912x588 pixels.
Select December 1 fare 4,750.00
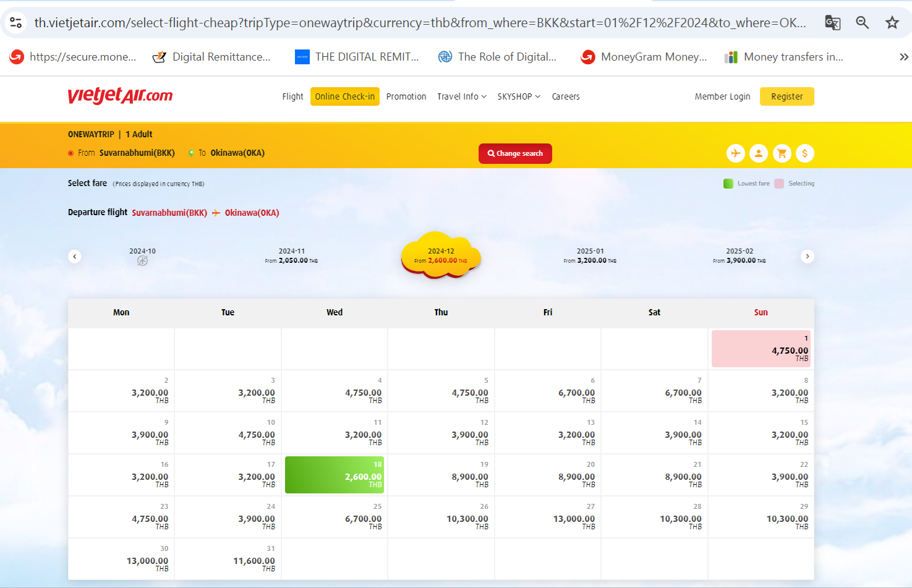click(x=761, y=349)
